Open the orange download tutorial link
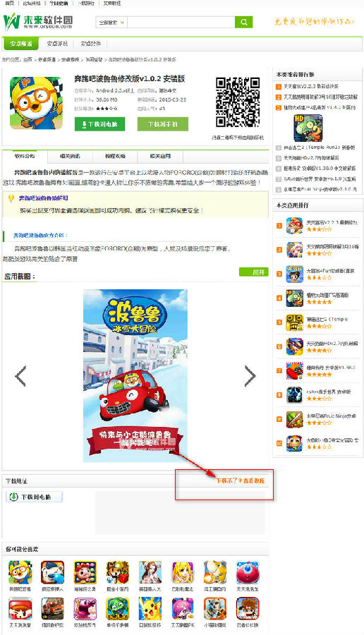This screenshot has width=364, height=635. coord(240,480)
